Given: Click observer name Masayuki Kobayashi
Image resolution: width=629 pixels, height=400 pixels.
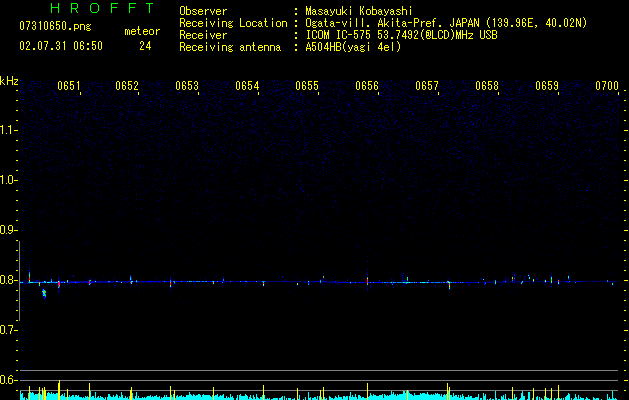Looking at the screenshot, I should pyautogui.click(x=359, y=12).
